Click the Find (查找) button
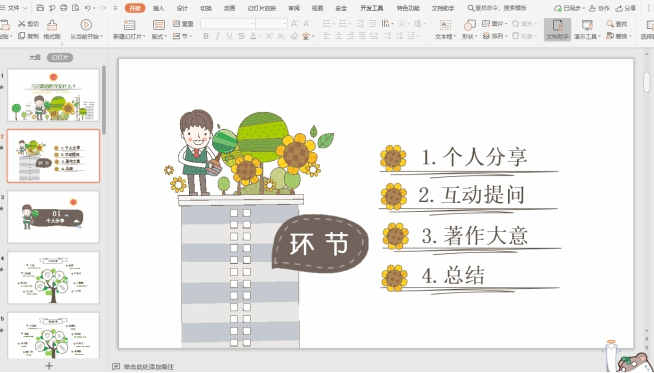This screenshot has height=373, width=654. (617, 24)
